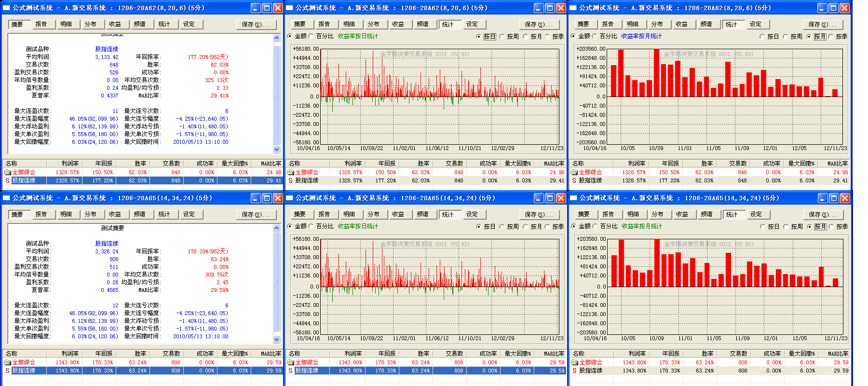This screenshot has height=386, width=868.
Task: Click S icon beside 股指连续 in 20A65 daily chart window
Action: pyautogui.click(x=290, y=371)
